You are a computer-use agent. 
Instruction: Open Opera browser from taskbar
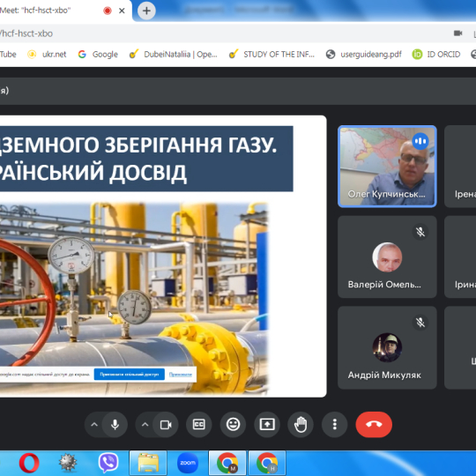click(x=29, y=463)
